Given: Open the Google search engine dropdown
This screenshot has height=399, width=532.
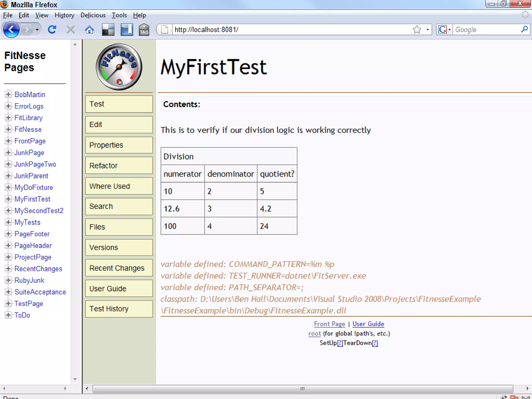Looking at the screenshot, I should click(444, 30).
